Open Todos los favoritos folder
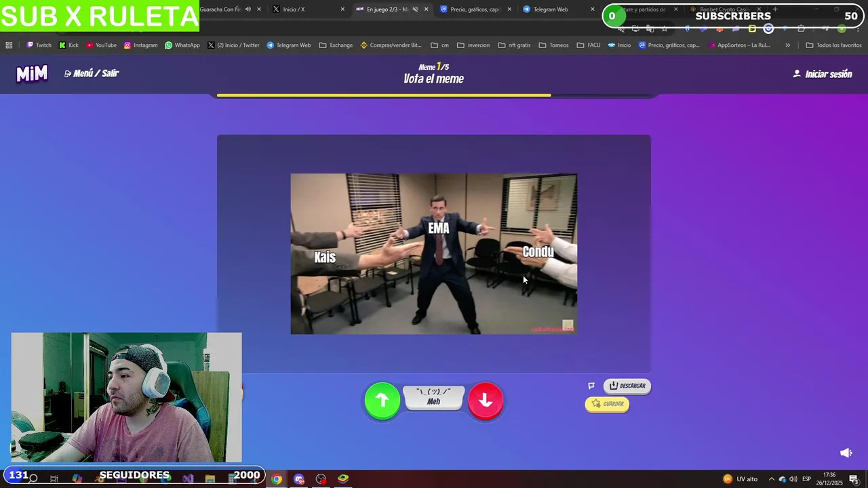868x488 pixels. tap(833, 45)
